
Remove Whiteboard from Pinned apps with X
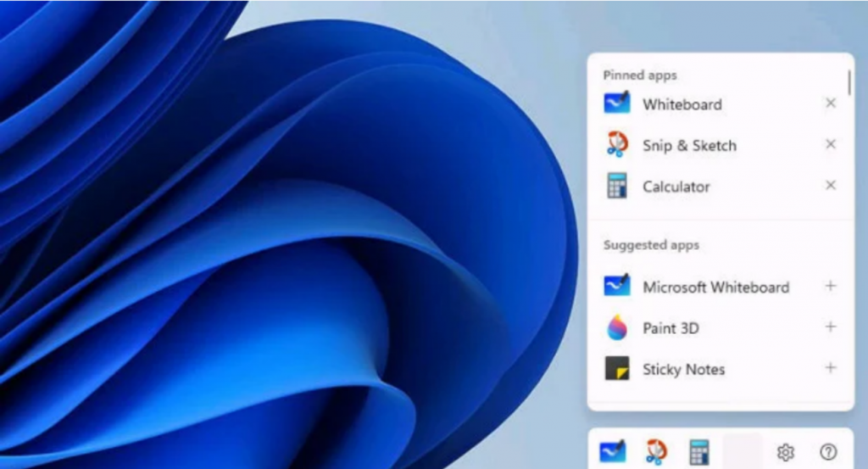tap(831, 103)
